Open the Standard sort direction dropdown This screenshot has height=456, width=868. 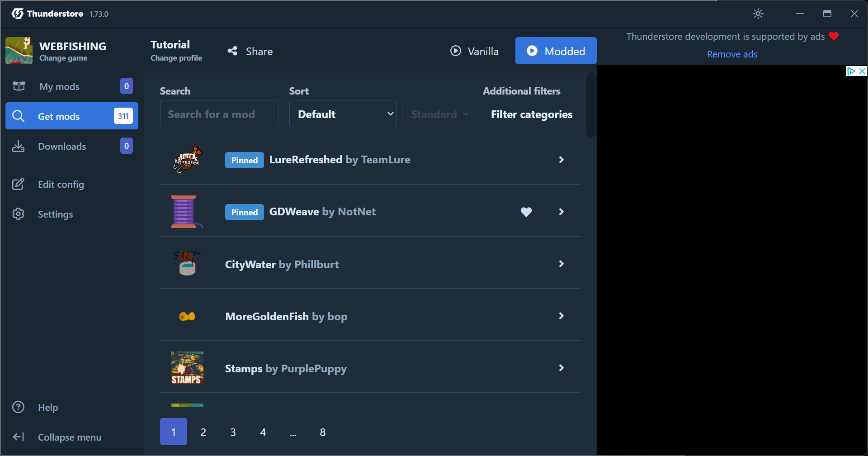coord(437,114)
